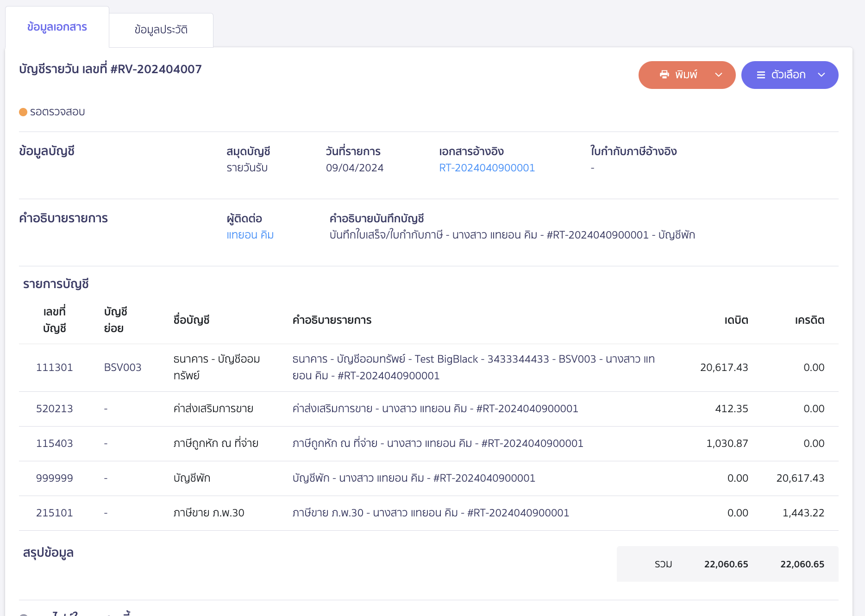The width and height of the screenshot is (865, 616).
Task: Click the เดบิต column header
Action: [x=736, y=320]
